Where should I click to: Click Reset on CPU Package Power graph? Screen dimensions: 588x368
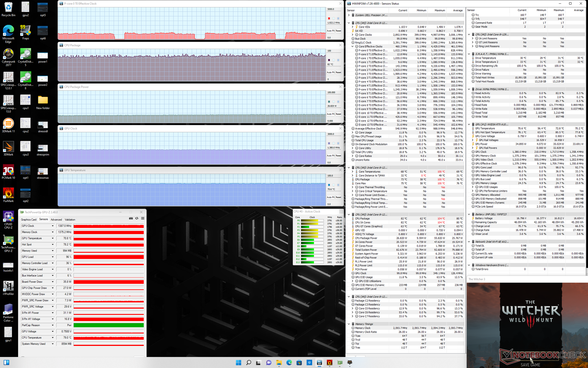[338, 114]
